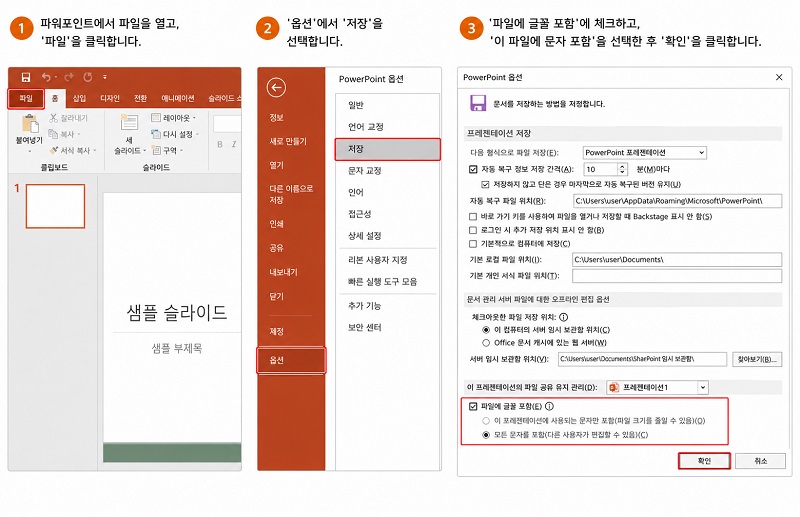
Task: Toggle the 자동 복구 정보 저장 간격 checkbox
Action: coord(473,169)
